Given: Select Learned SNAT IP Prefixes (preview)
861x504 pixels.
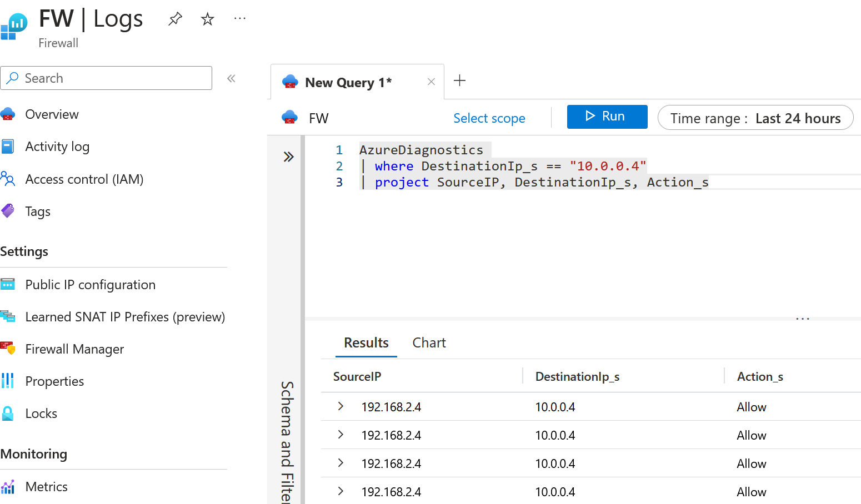Looking at the screenshot, I should [125, 316].
